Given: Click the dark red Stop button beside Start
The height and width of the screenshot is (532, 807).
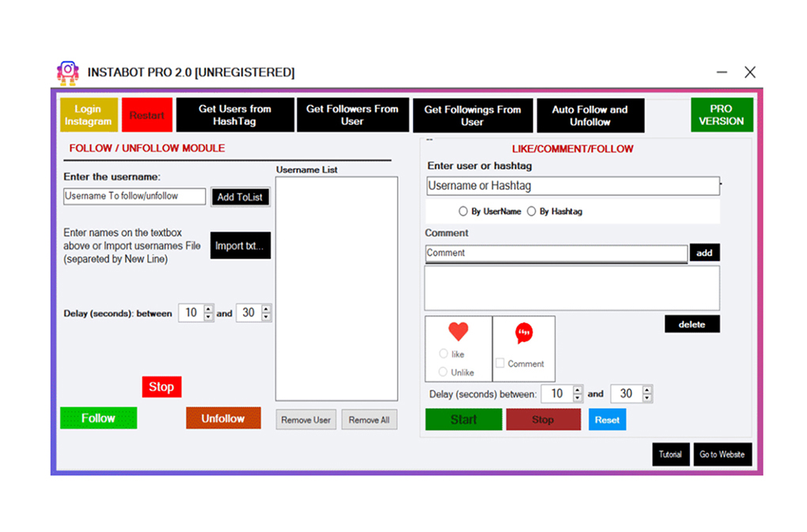Looking at the screenshot, I should coord(544,420).
